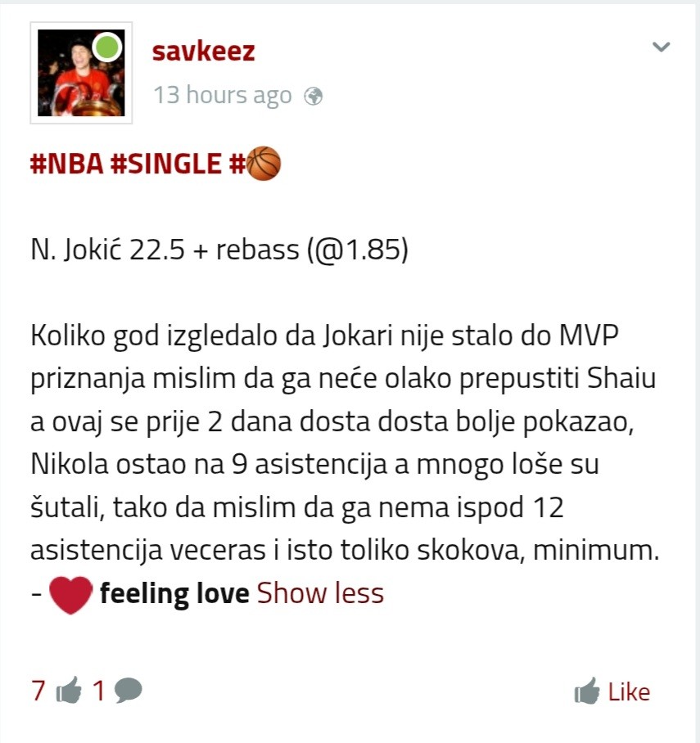The image size is (700, 743).
Task: Click the basketball emoji hashtag
Action: click(255, 164)
